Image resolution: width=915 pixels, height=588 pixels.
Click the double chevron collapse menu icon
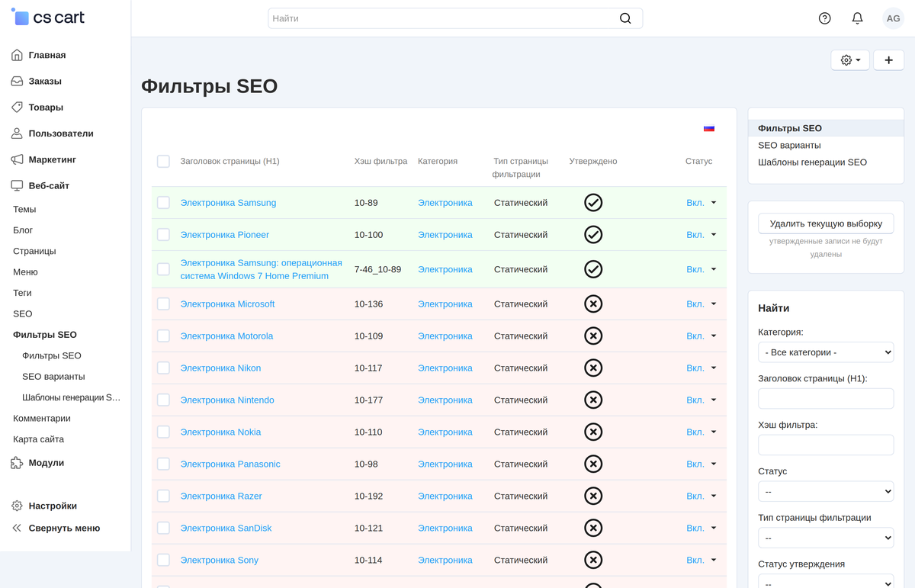point(17,528)
